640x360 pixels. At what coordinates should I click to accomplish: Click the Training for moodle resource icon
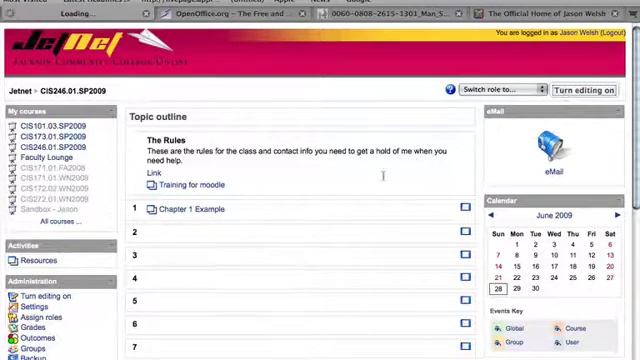pyautogui.click(x=151, y=185)
